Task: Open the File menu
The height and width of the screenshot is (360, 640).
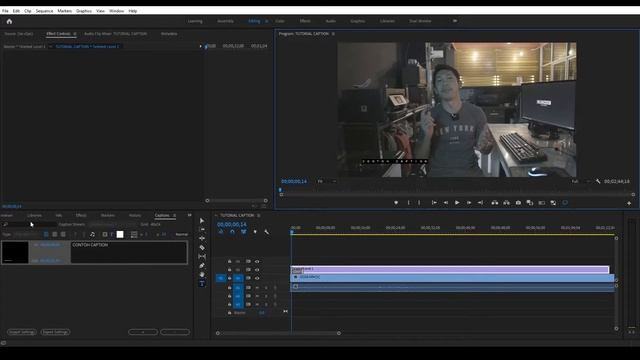Action: click(5, 11)
